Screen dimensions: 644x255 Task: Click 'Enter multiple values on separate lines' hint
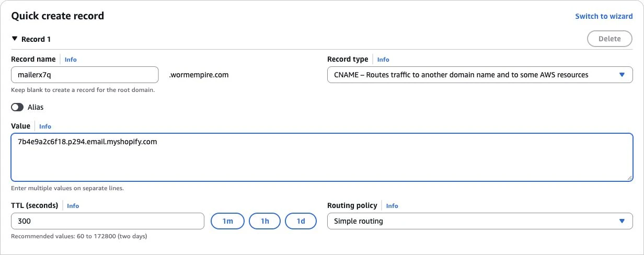(x=67, y=188)
